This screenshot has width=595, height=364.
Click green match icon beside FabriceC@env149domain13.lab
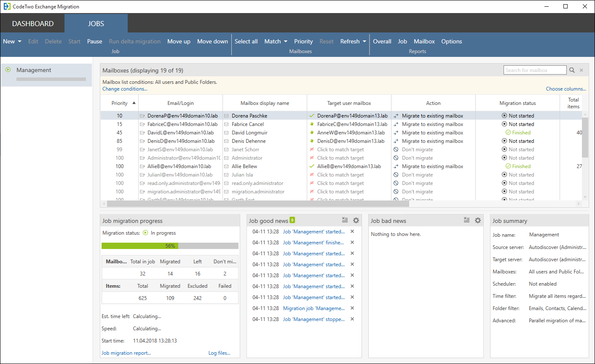pos(312,124)
